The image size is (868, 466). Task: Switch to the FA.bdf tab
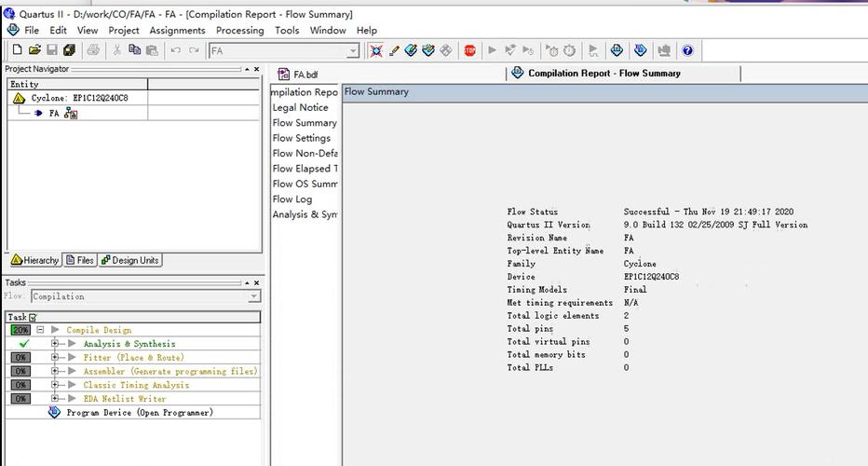click(298, 75)
